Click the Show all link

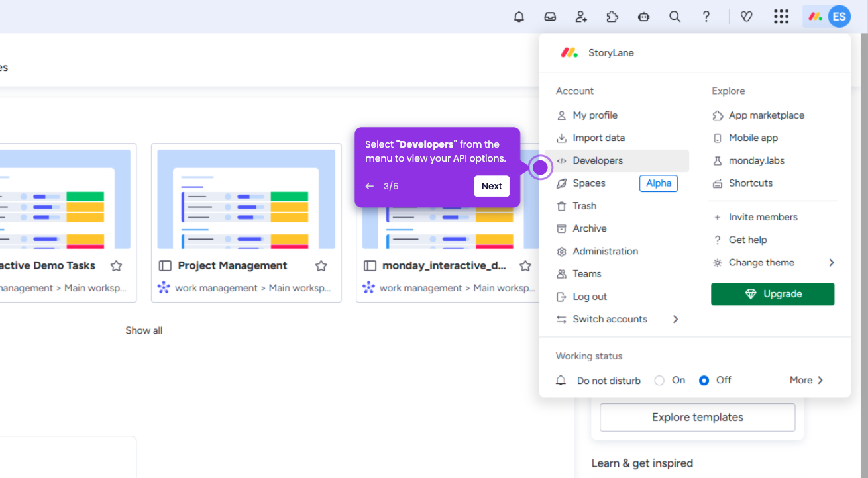[144, 330]
